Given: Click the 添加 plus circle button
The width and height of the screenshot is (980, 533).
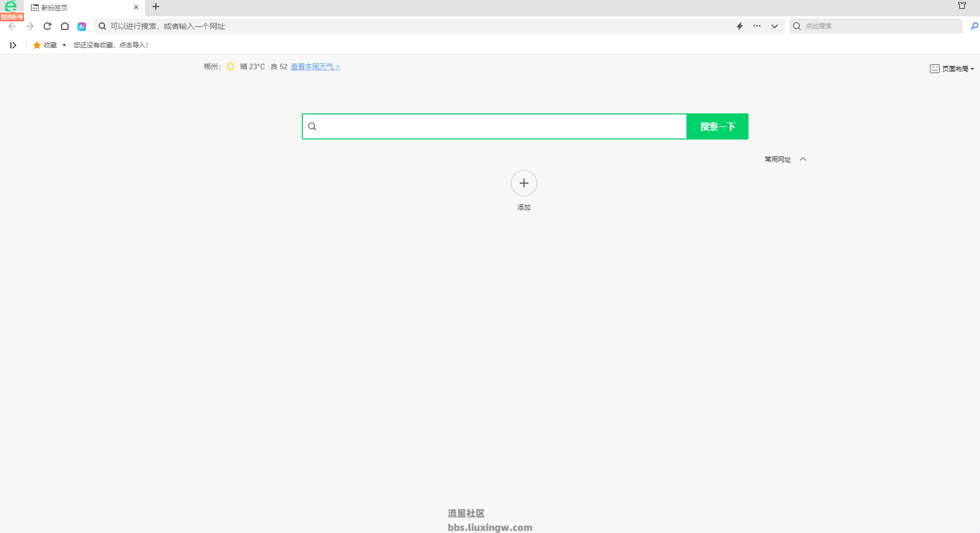Looking at the screenshot, I should [524, 183].
